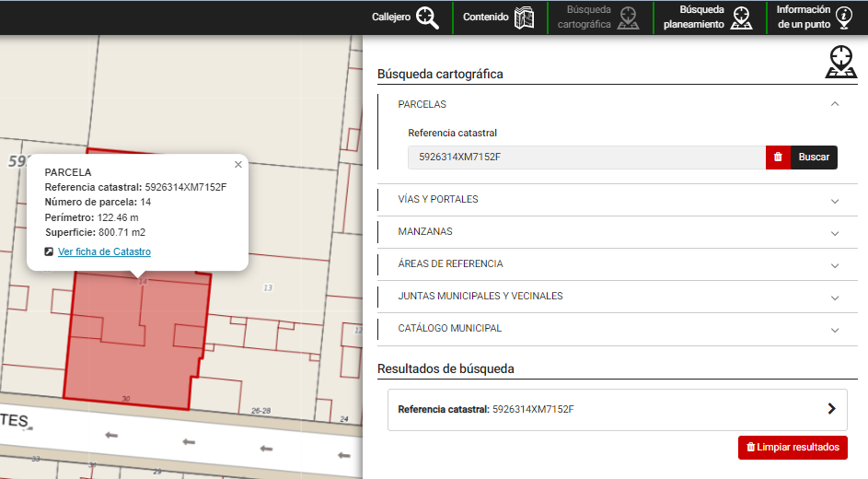Clear the cadastral reference with trash icon
868x479 pixels.
click(778, 158)
